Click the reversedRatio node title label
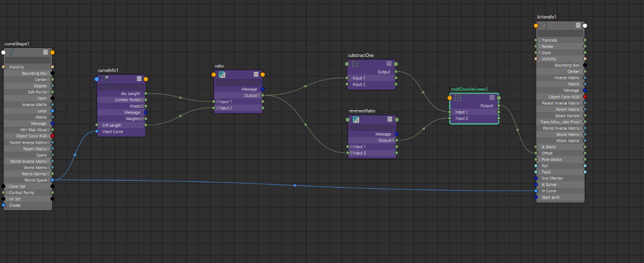 point(362,111)
